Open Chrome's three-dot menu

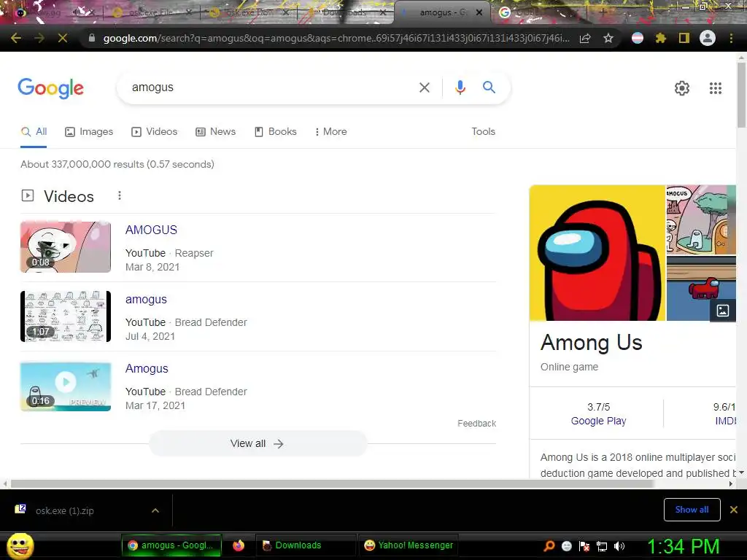point(731,38)
